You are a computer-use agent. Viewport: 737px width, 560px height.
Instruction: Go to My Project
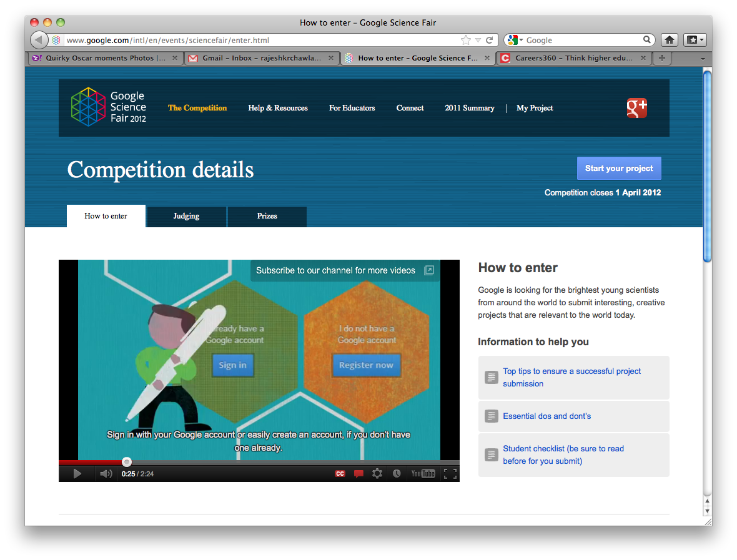[x=535, y=107]
